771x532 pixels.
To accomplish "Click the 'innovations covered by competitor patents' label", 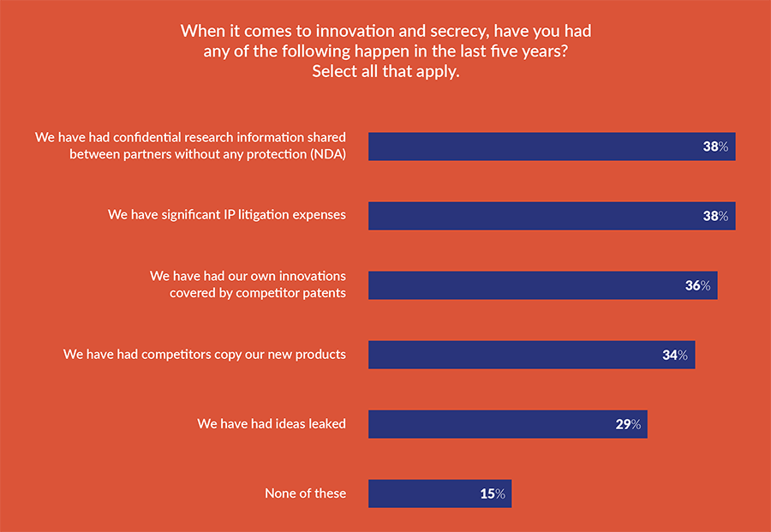I will pos(248,284).
